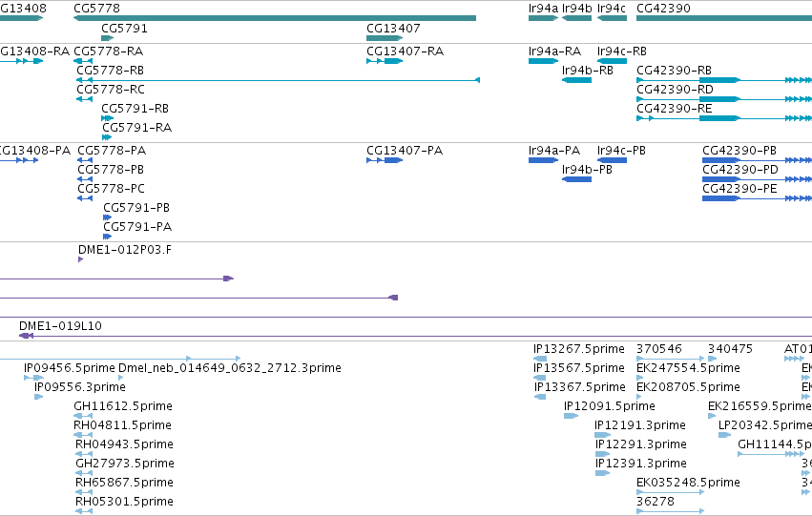
Task: Click the IP12091.5prime EST label
Action: click(610, 406)
